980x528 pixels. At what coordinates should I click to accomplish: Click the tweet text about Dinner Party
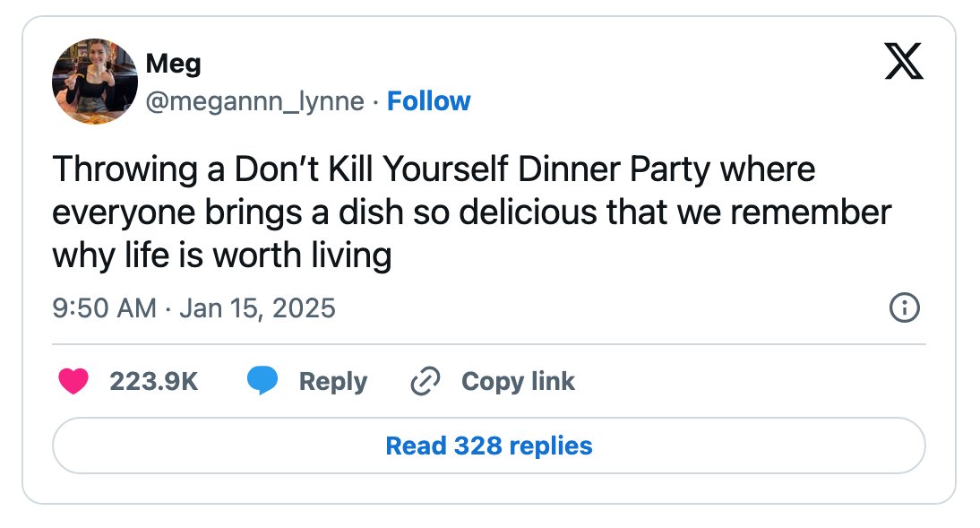[x=472, y=212]
